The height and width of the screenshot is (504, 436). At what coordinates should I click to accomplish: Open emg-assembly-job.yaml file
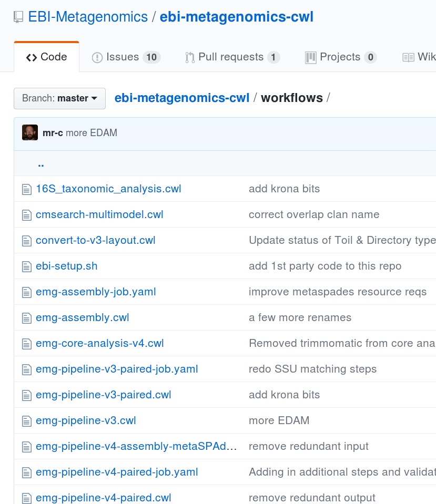pos(96,292)
